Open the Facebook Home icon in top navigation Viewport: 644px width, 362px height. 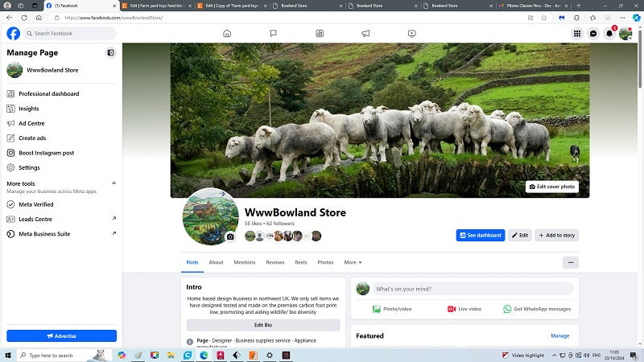tap(227, 34)
